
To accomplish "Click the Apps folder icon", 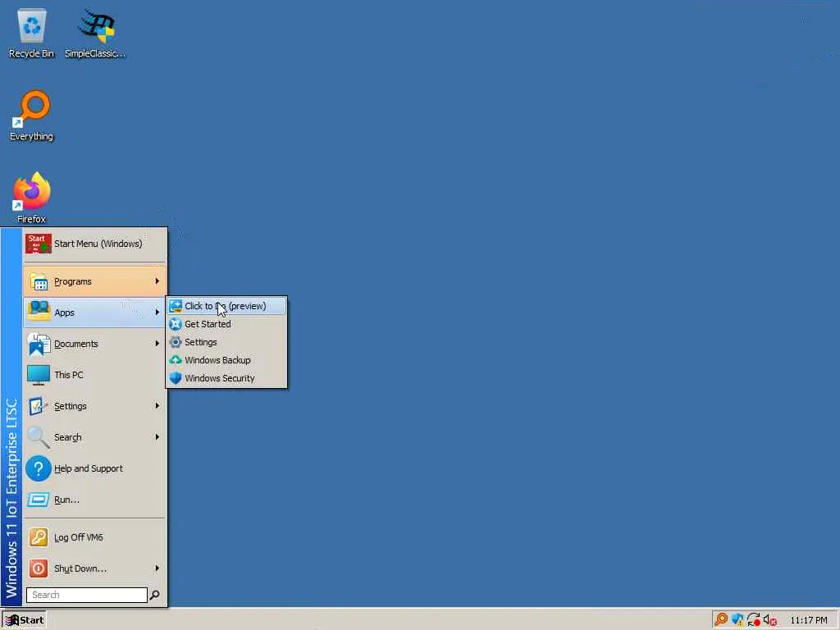I will 38,312.
